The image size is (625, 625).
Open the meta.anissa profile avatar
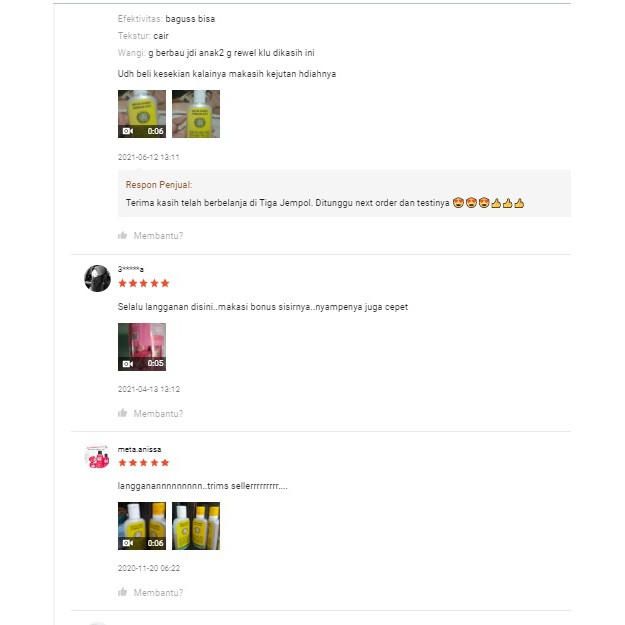point(97,457)
